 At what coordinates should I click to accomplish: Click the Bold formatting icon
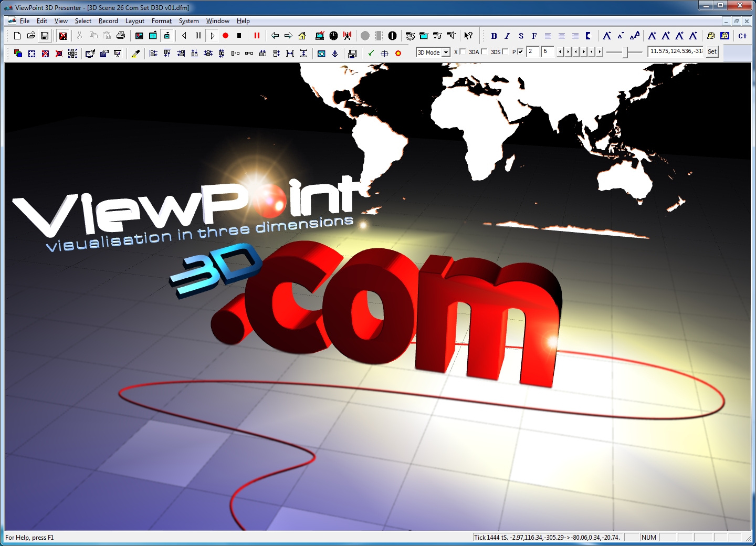click(493, 36)
